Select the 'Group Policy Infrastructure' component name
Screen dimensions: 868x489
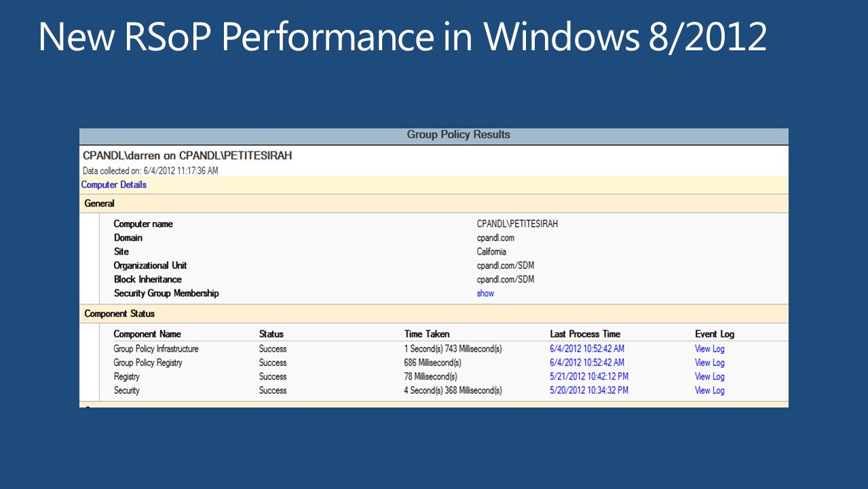point(156,349)
